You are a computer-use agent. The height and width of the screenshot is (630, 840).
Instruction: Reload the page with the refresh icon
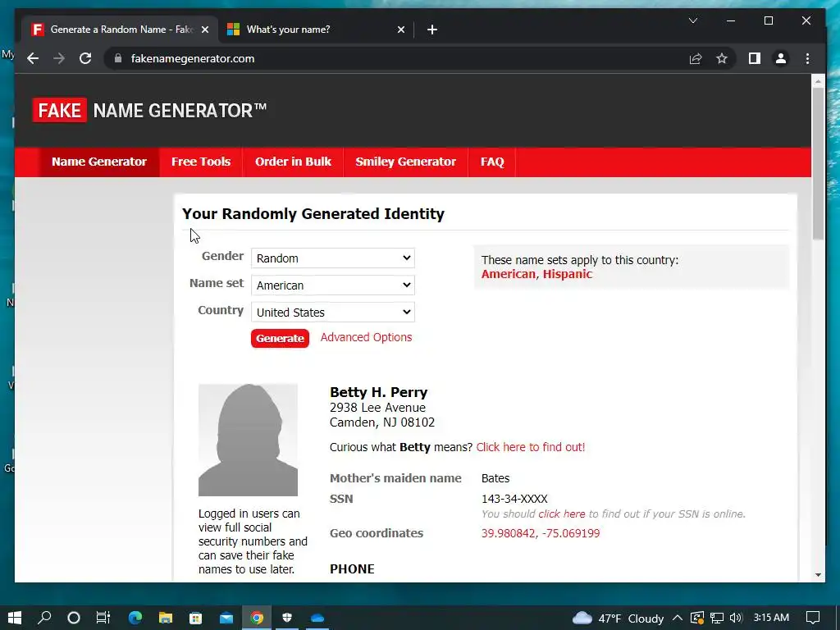coord(85,58)
